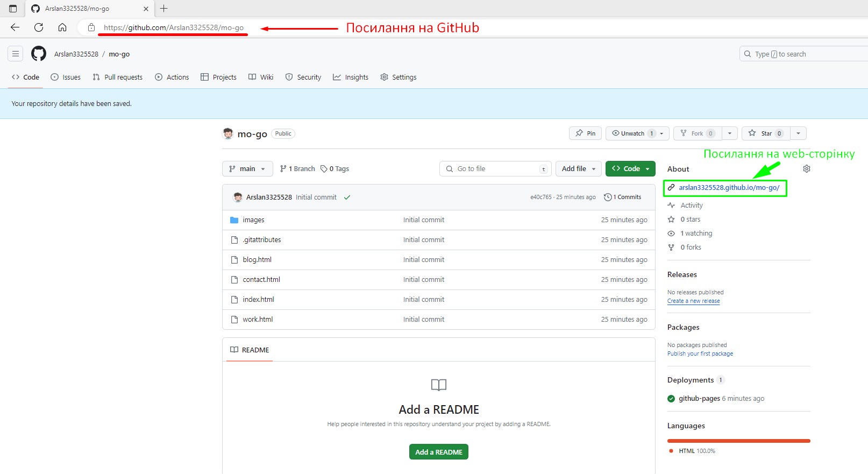This screenshot has width=868, height=474.
Task: Click the avatar next to the mo-go title
Action: [228, 133]
